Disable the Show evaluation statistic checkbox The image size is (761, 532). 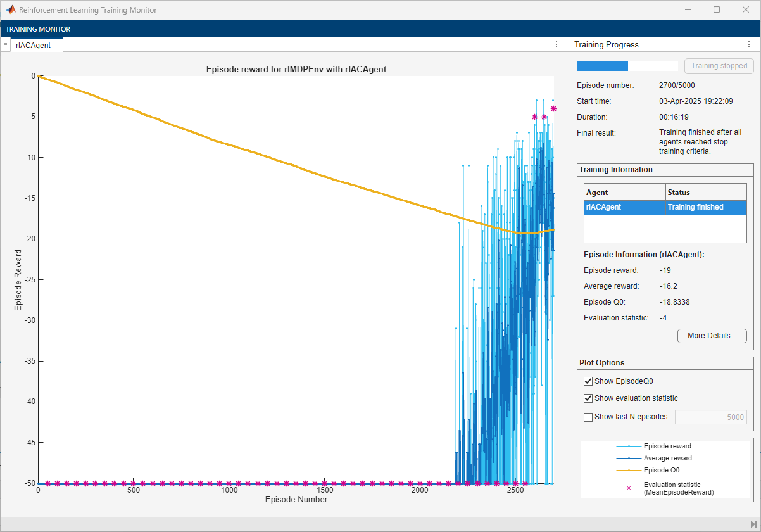point(588,398)
